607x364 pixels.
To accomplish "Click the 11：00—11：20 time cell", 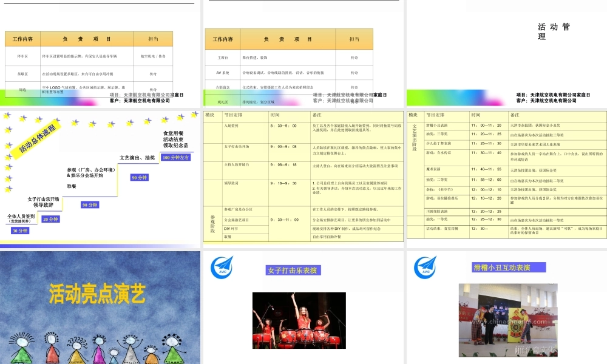I will click(489, 126).
